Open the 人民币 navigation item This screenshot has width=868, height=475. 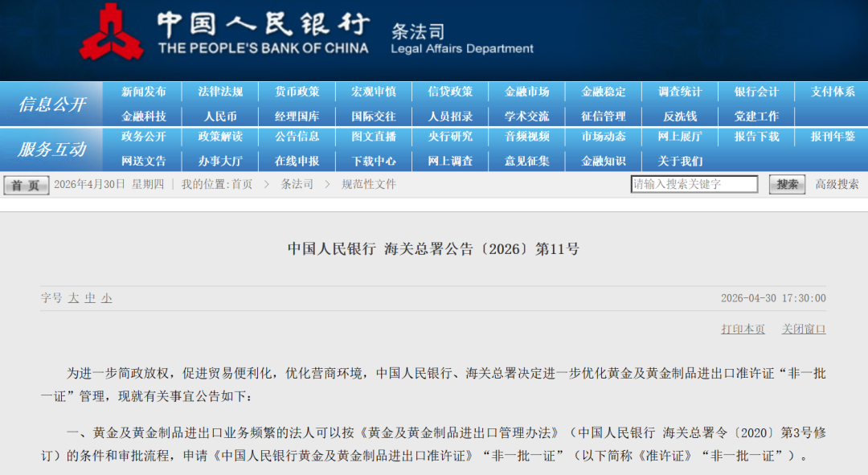[x=220, y=117]
